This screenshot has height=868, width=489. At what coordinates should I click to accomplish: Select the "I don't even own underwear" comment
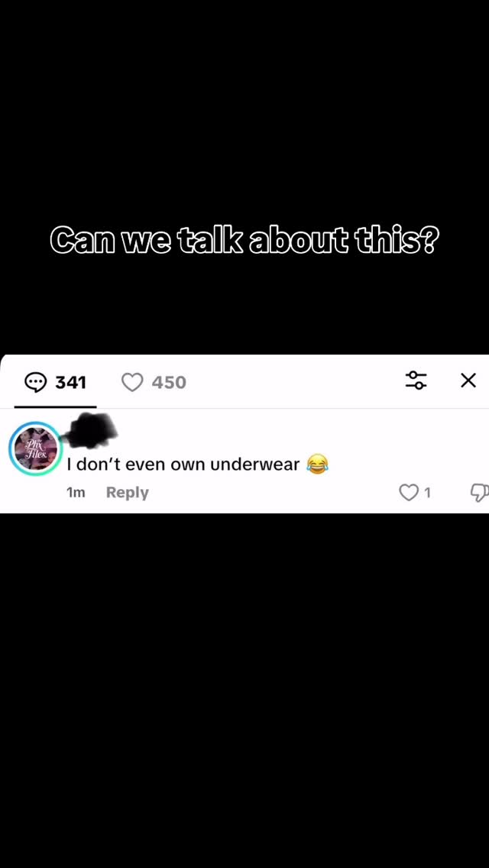click(x=183, y=464)
